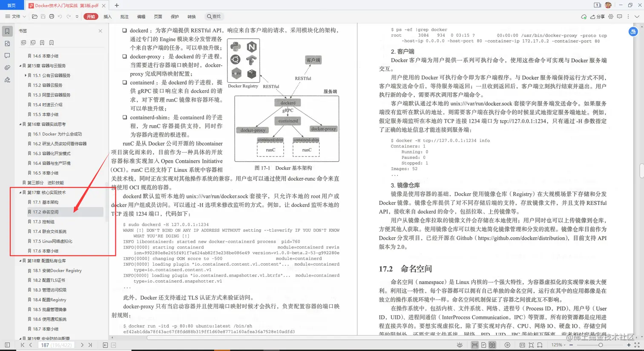Image resolution: width=644 pixels, height=351 pixels.
Task: Open the 125% zoom level dropdown
Action: [560, 345]
